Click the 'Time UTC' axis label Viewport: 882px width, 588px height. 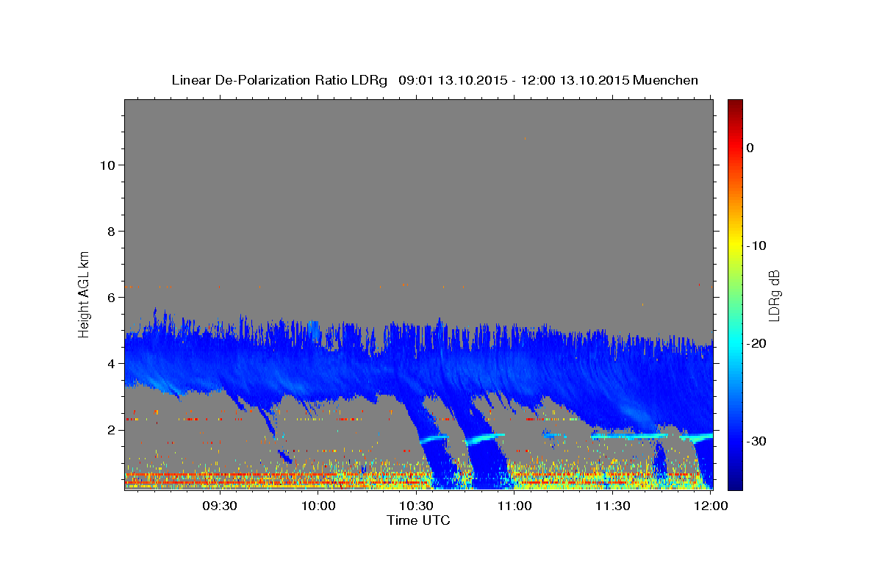(x=418, y=520)
